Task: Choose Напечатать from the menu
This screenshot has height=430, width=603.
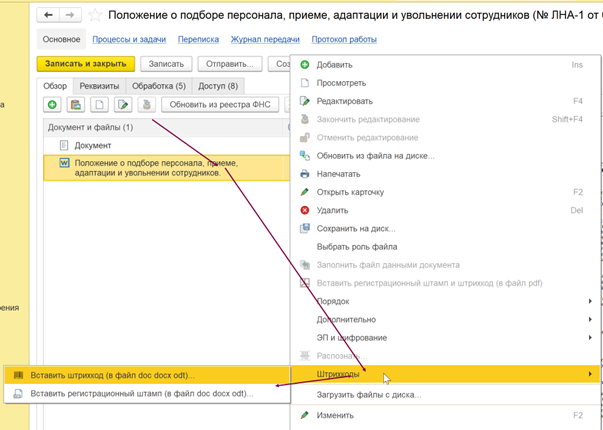Action: (446, 174)
